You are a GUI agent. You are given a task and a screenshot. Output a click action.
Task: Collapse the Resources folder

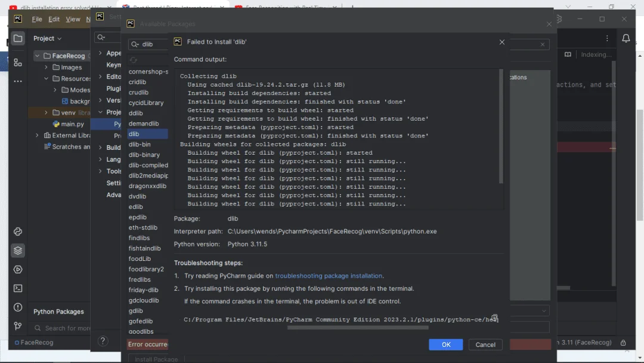(x=46, y=79)
